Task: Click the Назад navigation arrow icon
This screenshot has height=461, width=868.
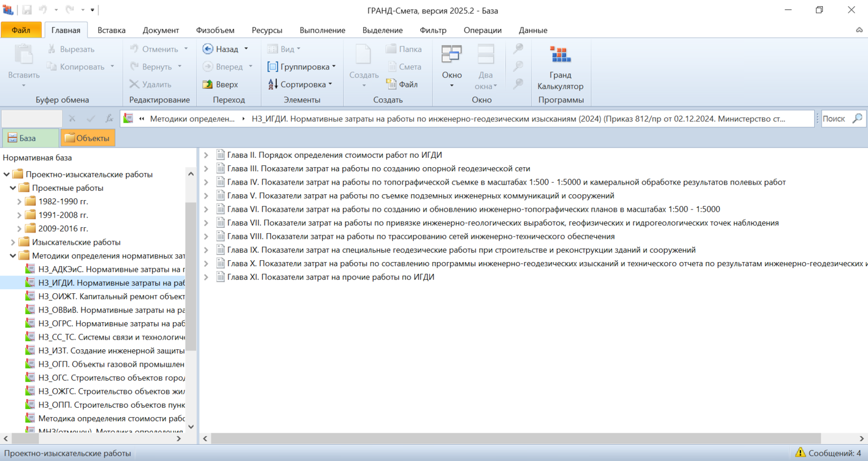Action: [x=208, y=49]
